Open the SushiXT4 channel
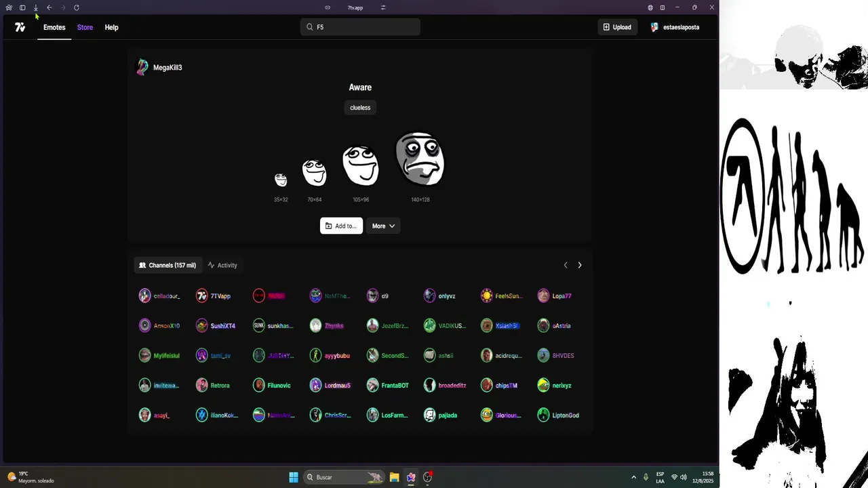Image resolution: width=868 pixels, height=488 pixels. [x=216, y=325]
